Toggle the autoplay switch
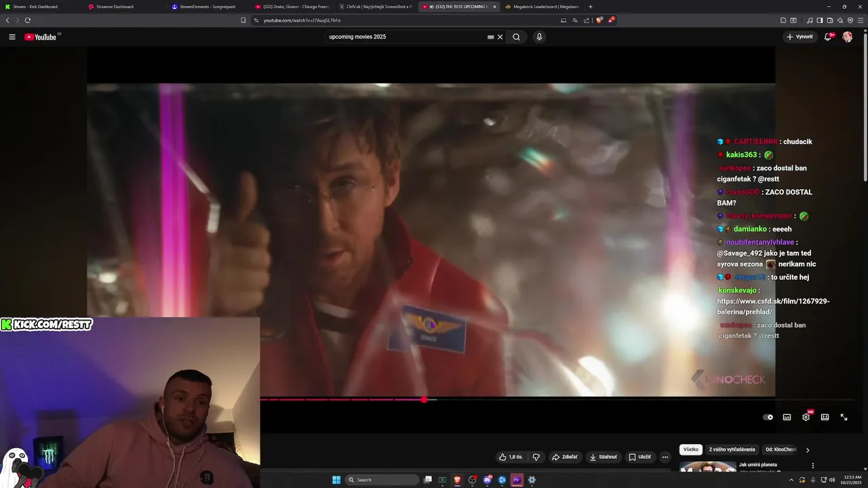This screenshot has width=868, height=488. pos(768,418)
